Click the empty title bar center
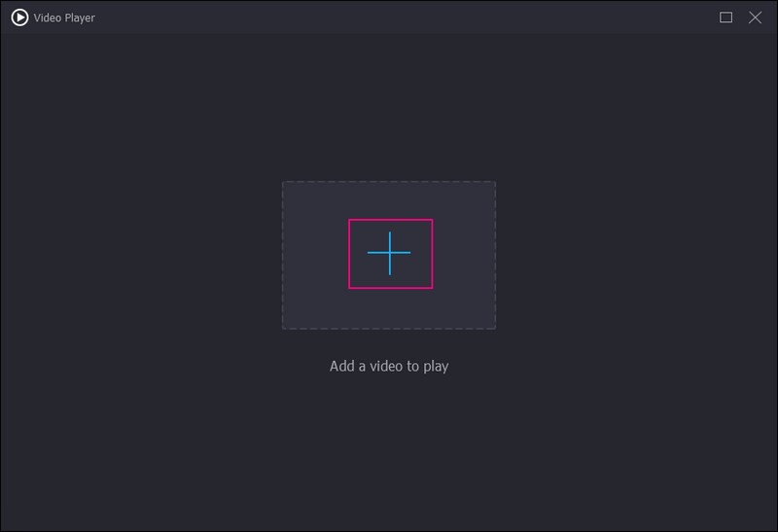 (389, 18)
